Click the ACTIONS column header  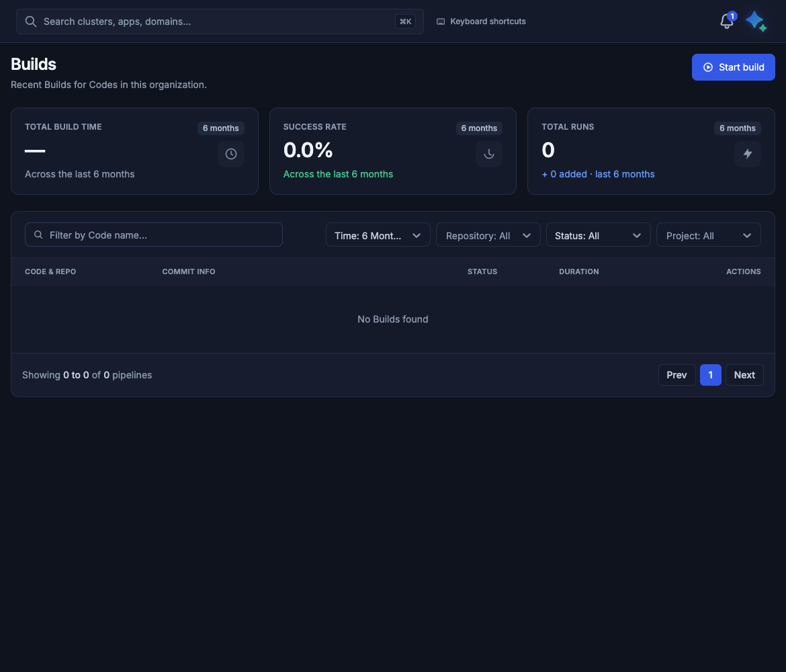pyautogui.click(x=744, y=271)
